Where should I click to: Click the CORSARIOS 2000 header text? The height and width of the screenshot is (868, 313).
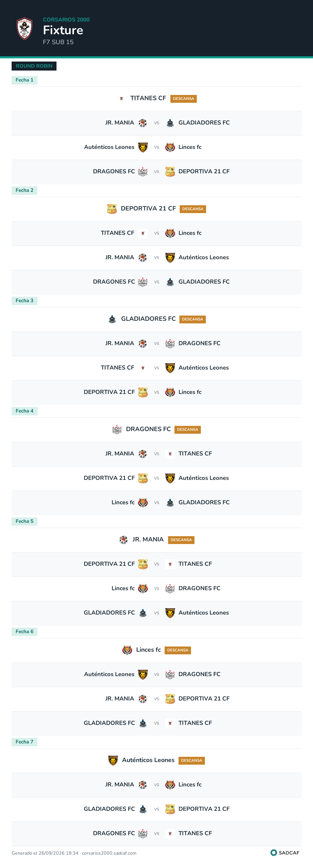(66, 19)
